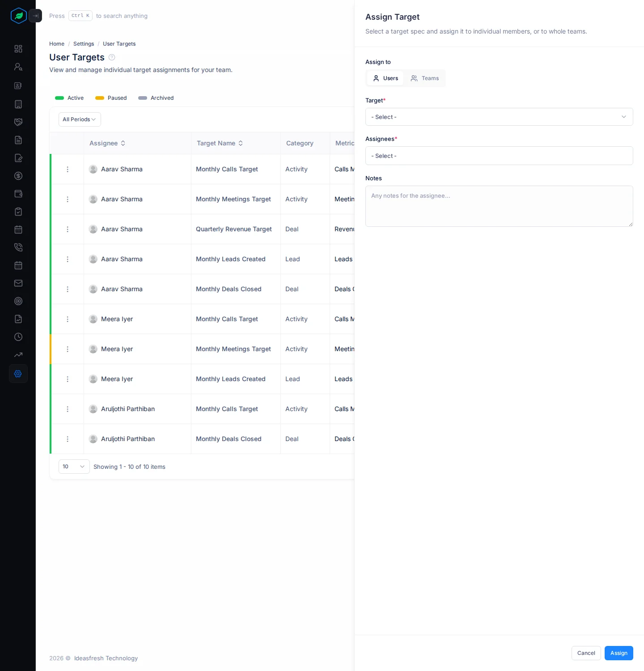Click the green Active status legend

[69, 98]
